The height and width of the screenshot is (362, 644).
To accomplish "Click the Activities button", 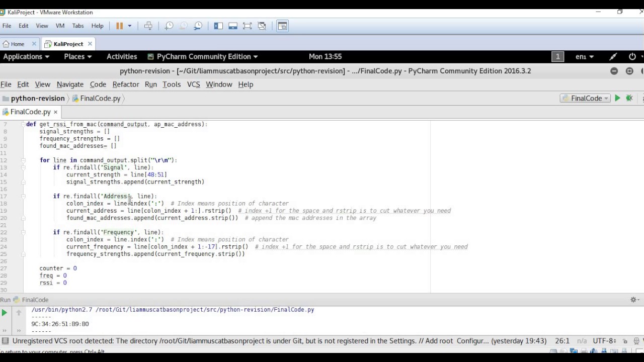I will [x=122, y=57].
